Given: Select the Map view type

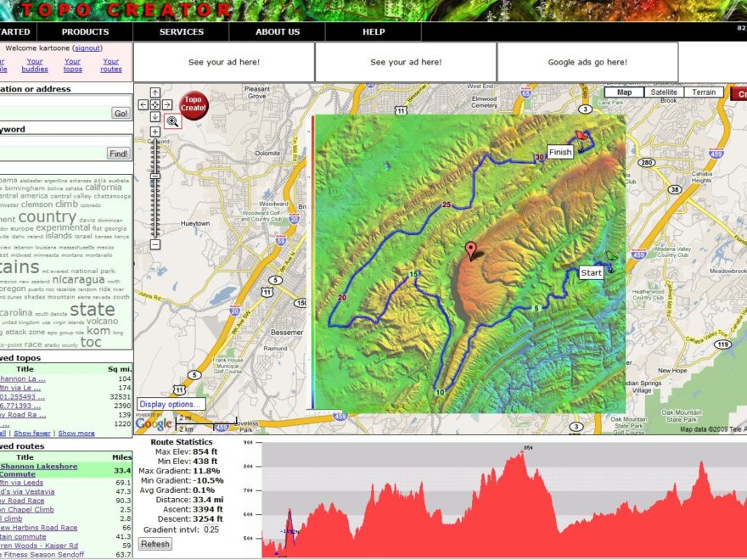Looking at the screenshot, I should tap(624, 92).
